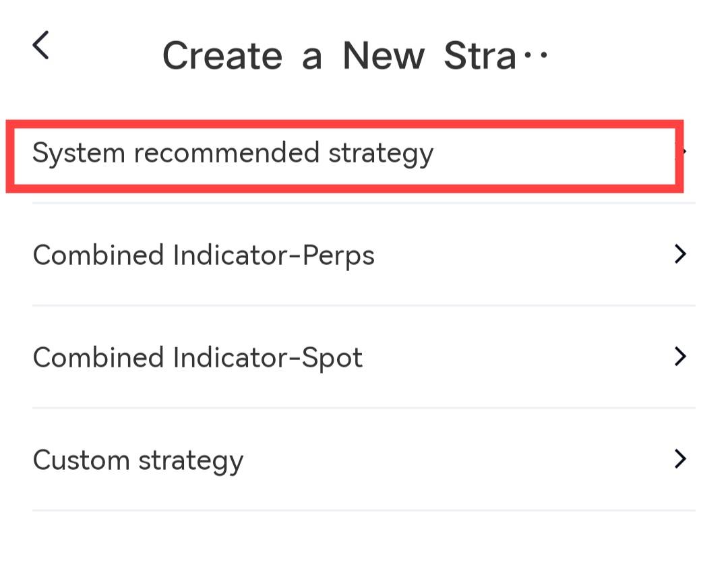Tap the "System recommended strategy" text label

(233, 154)
